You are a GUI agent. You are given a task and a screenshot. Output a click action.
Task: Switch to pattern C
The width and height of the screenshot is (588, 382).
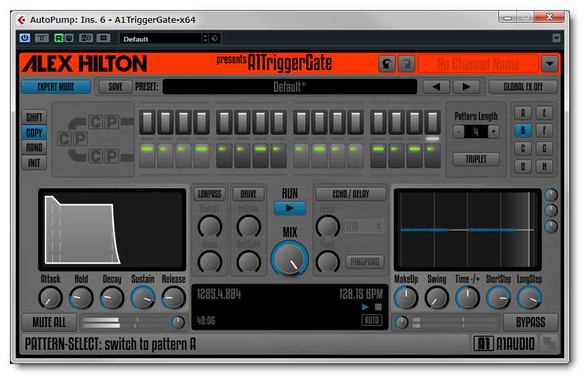(523, 149)
